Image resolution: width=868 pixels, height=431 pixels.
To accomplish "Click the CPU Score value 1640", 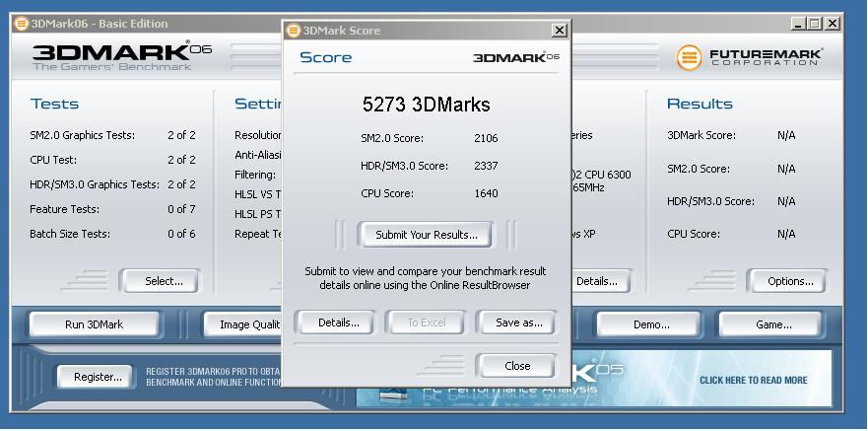I will 486,193.
